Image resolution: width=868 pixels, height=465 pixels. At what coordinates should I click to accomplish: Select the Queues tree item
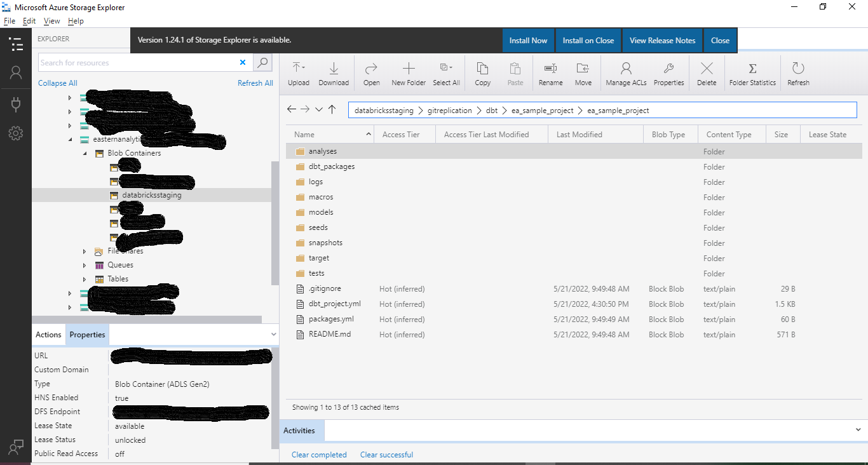click(x=120, y=265)
